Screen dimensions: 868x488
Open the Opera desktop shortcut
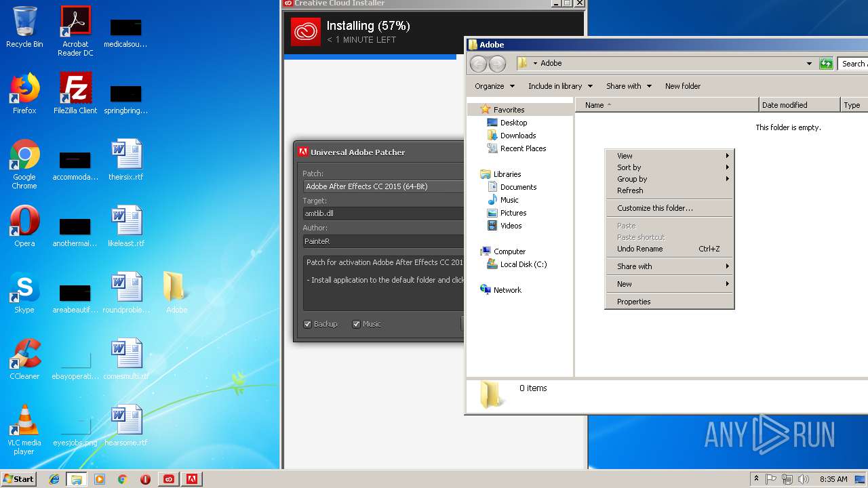click(24, 226)
